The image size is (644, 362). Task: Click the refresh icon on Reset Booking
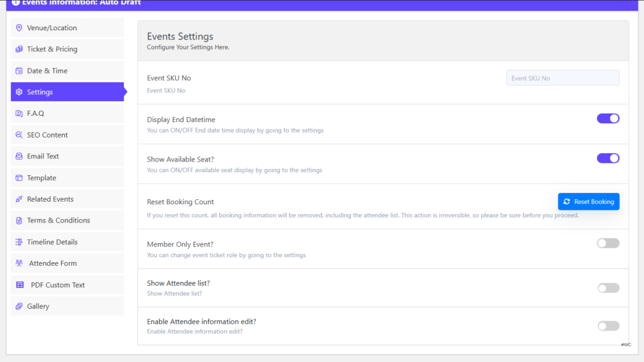click(x=567, y=201)
